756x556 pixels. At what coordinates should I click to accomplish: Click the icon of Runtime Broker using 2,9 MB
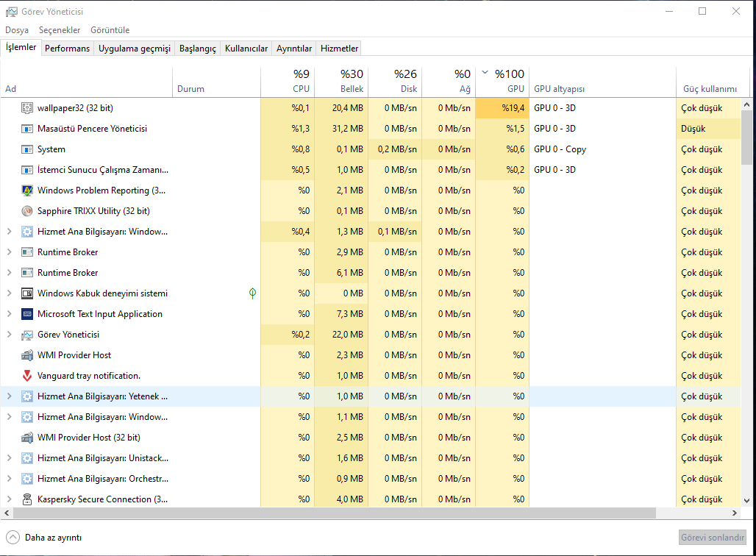tap(27, 252)
